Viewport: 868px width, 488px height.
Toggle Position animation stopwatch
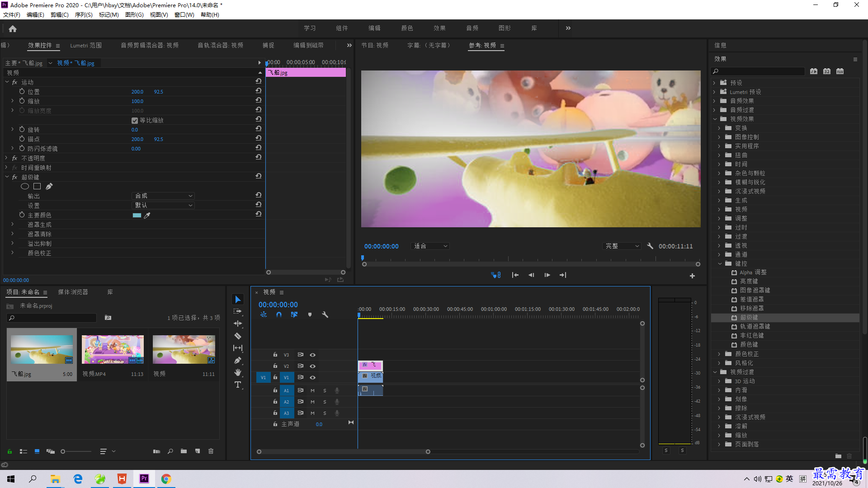pyautogui.click(x=22, y=91)
